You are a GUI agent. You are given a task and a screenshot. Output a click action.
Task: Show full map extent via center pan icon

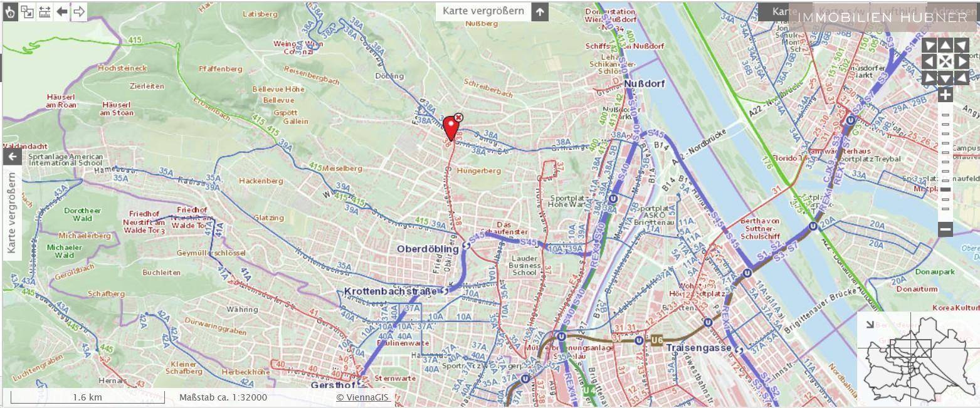pyautogui.click(x=946, y=61)
